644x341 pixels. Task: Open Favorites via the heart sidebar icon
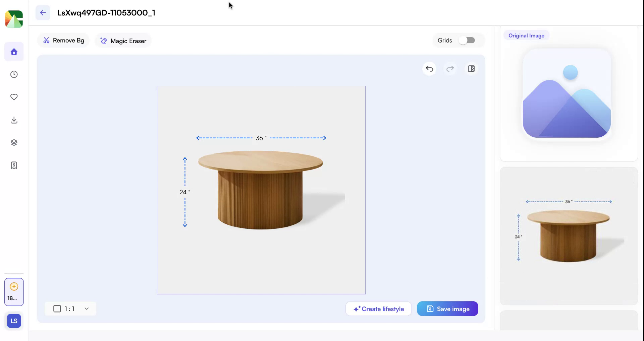pos(14,97)
